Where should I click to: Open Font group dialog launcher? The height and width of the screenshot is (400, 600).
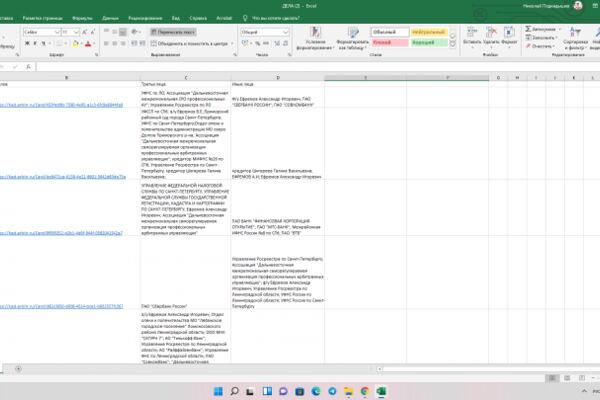[x=96, y=55]
